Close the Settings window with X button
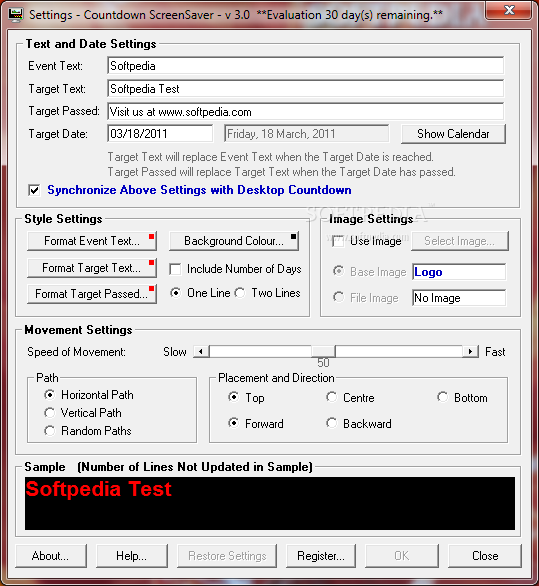This screenshot has height=586, width=539. point(508,10)
